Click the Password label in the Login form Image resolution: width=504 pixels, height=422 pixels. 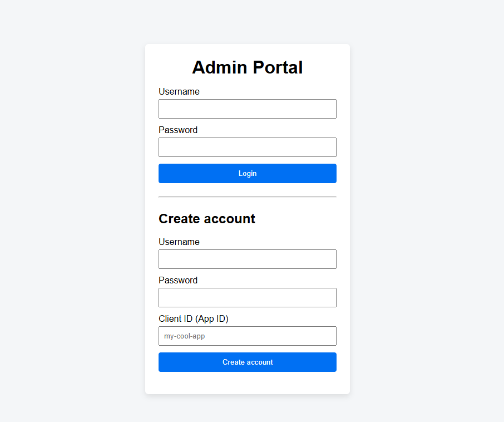[x=177, y=130]
